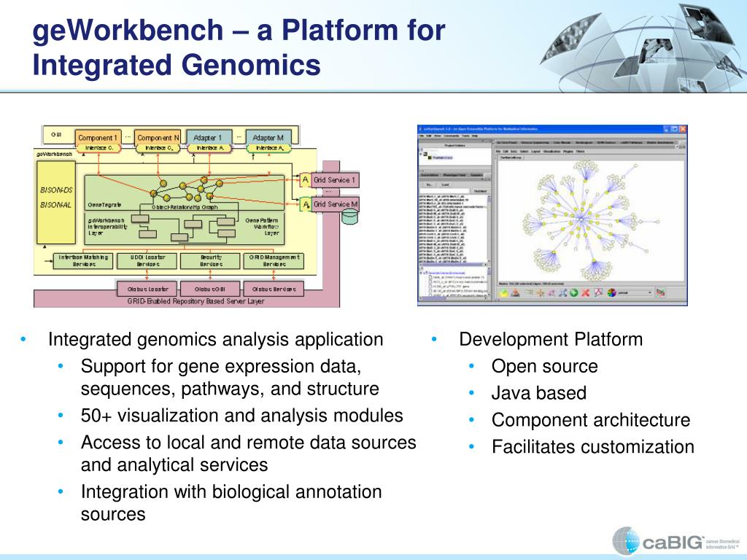Click the "Integrated genomics analysis application" bullet

pos(215,340)
